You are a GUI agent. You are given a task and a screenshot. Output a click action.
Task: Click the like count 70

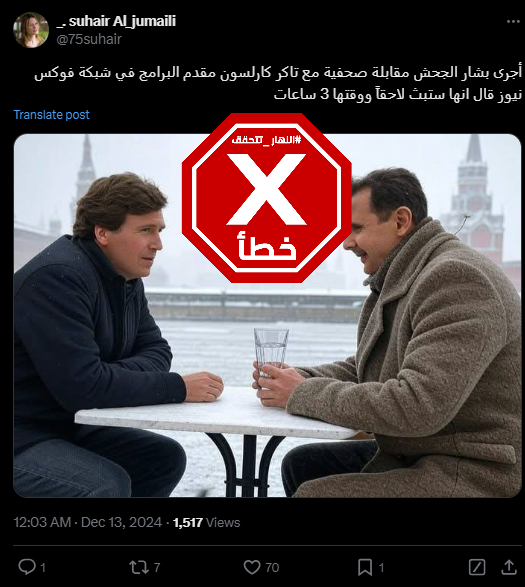[272, 568]
